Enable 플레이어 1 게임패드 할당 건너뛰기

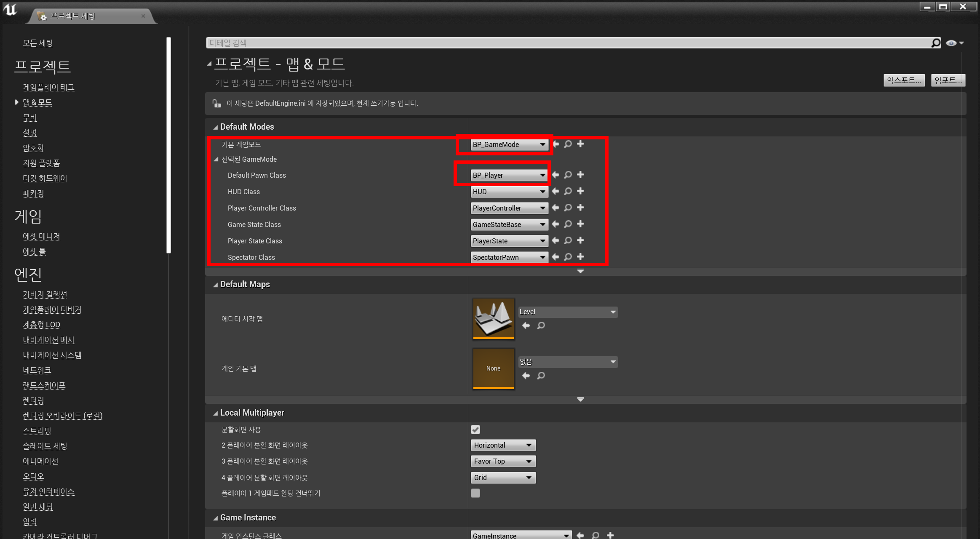pos(475,493)
